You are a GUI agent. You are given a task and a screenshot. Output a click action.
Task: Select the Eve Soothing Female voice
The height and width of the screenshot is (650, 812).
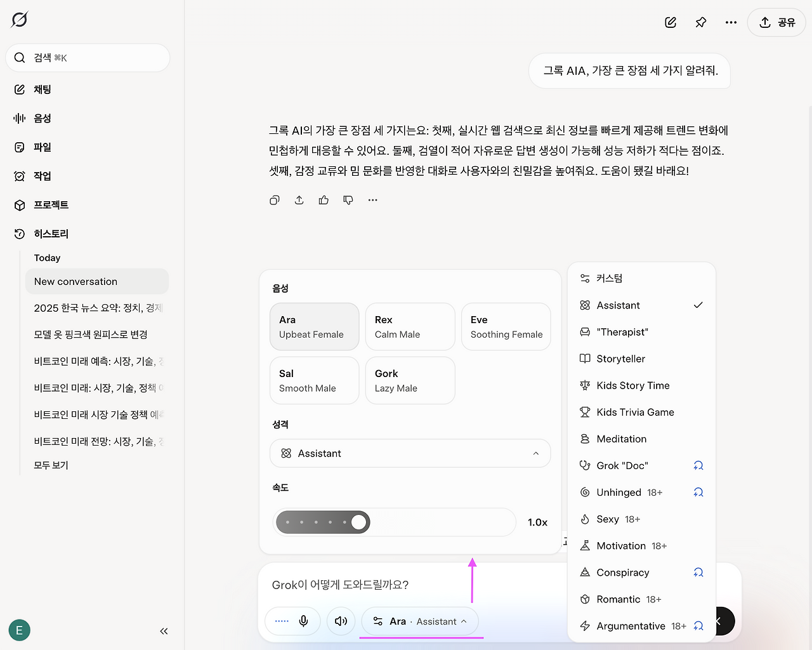[x=506, y=326]
